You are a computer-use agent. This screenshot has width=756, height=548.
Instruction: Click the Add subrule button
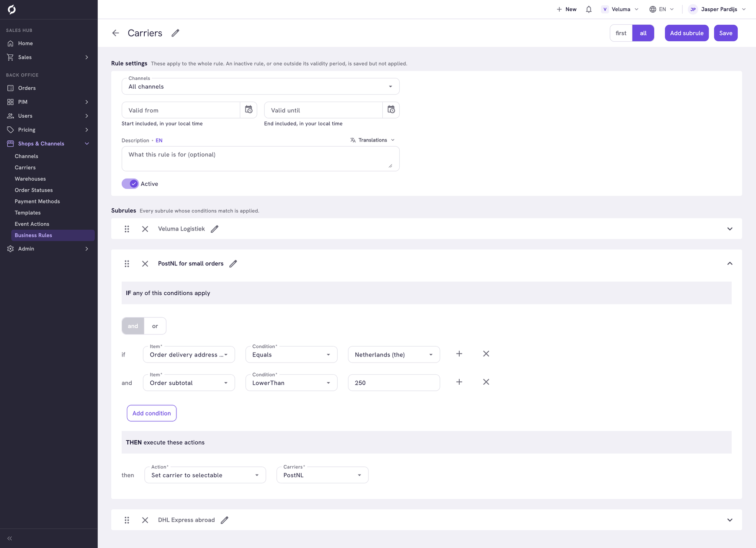686,33
